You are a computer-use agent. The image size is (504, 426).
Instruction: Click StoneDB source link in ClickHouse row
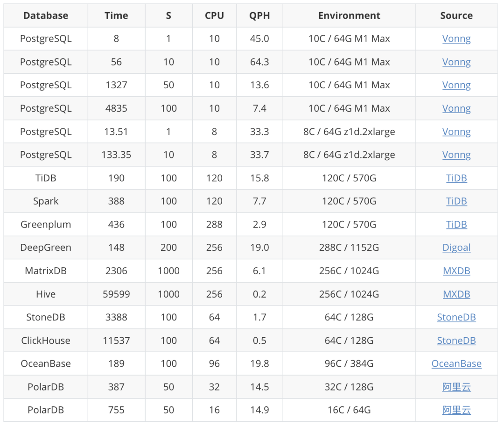[456, 341]
